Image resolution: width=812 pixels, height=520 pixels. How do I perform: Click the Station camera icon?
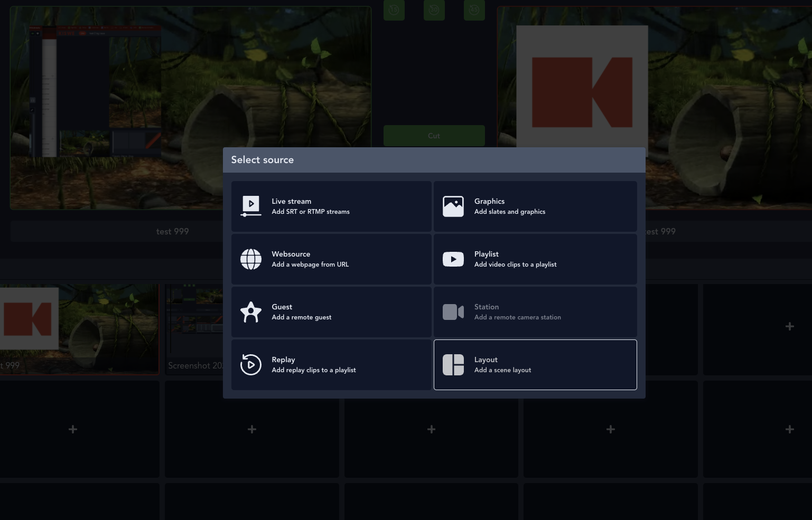pyautogui.click(x=453, y=312)
